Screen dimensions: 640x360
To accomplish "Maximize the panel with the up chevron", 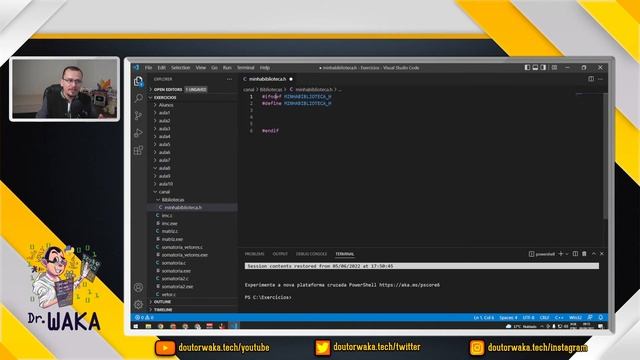I will coord(594,254).
